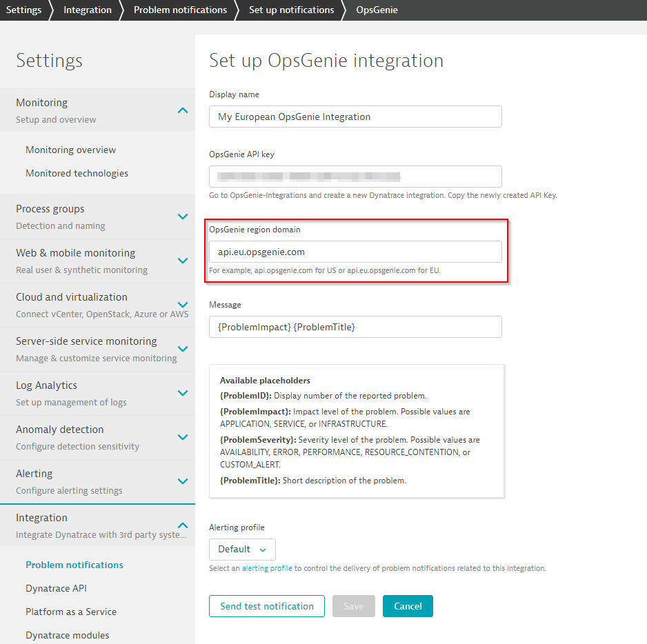
Task: Expand the Anomaly detection chevron
Action: tap(182, 437)
